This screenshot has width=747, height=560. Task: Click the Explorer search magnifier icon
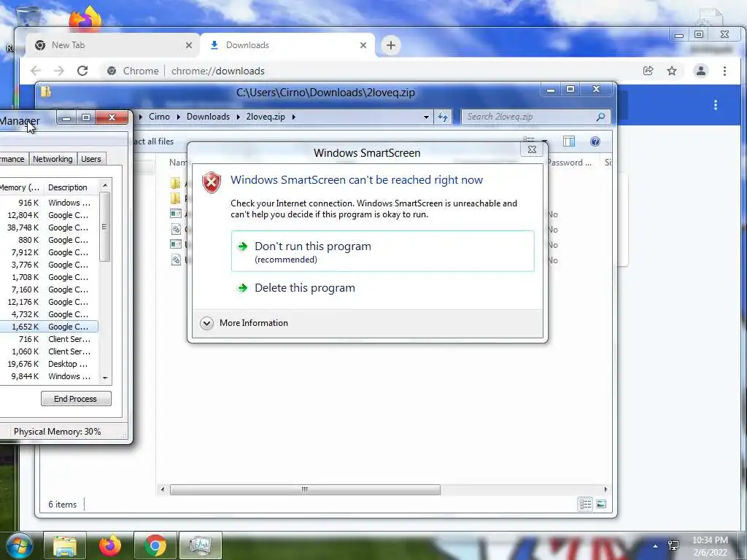601,117
